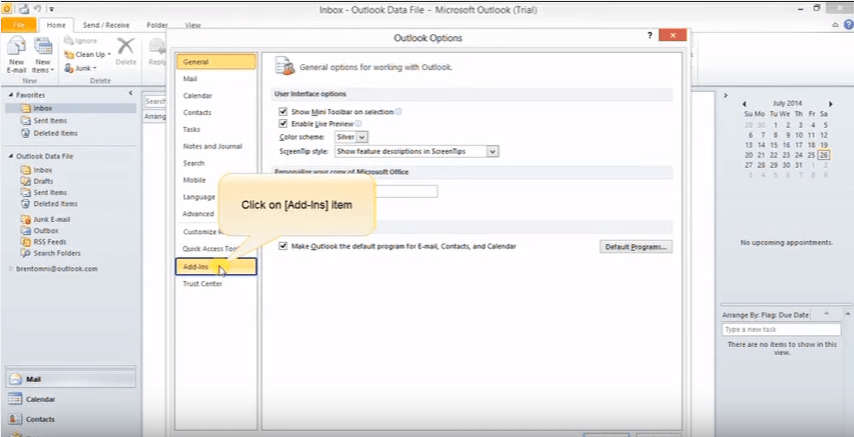Viewport: 854px width, 437px height.
Task: Go to previous month in calendar
Action: coord(745,104)
